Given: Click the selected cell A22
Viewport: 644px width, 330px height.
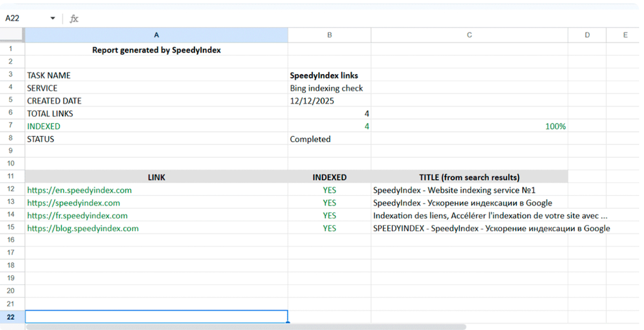Looking at the screenshot, I should pyautogui.click(x=156, y=317).
